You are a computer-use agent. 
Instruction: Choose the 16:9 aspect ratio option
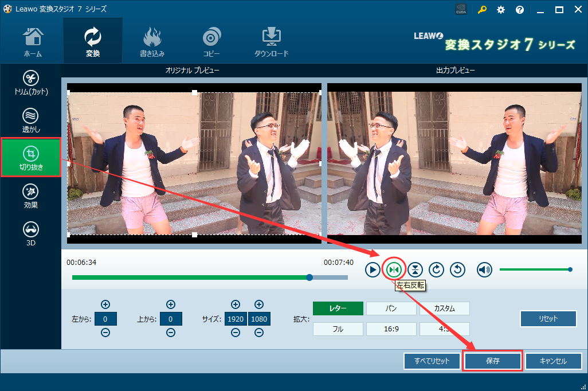coord(391,329)
